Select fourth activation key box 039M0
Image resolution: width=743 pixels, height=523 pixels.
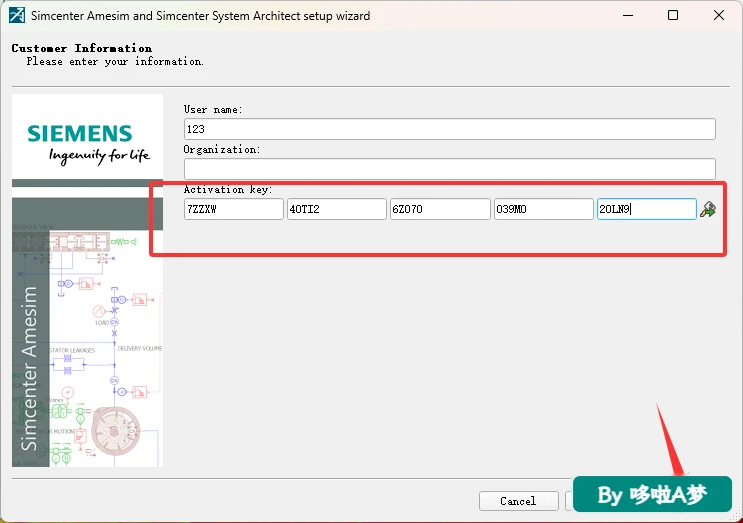(544, 209)
